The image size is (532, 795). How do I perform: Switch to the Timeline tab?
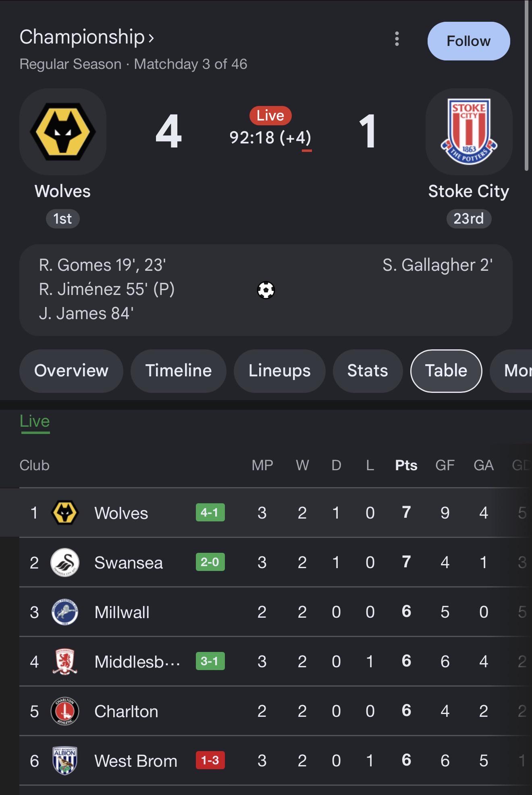tap(179, 371)
